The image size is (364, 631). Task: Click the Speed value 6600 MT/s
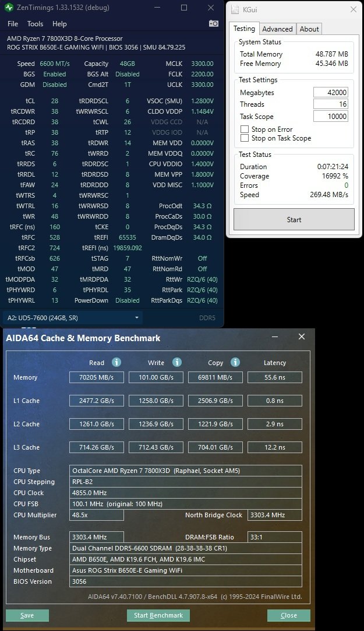pyautogui.click(x=55, y=64)
